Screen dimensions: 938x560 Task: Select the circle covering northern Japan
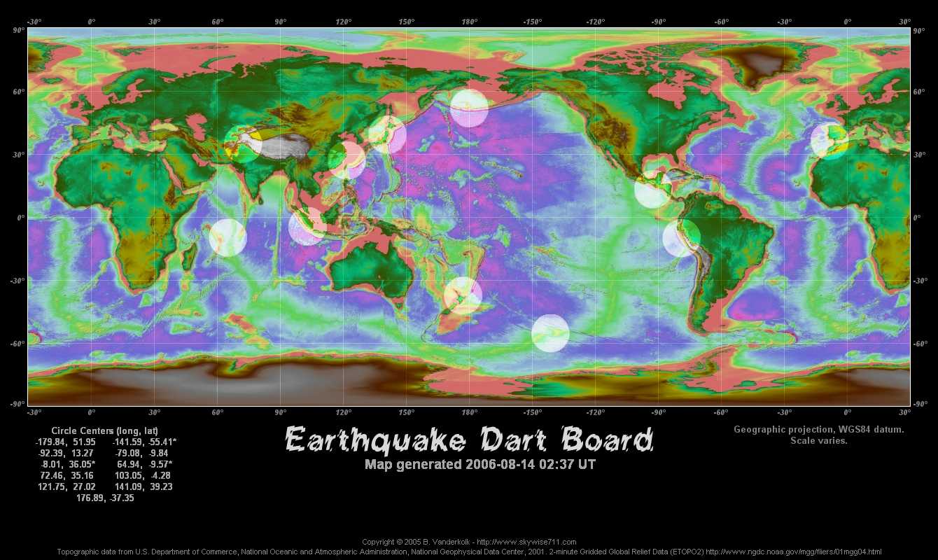click(x=387, y=134)
